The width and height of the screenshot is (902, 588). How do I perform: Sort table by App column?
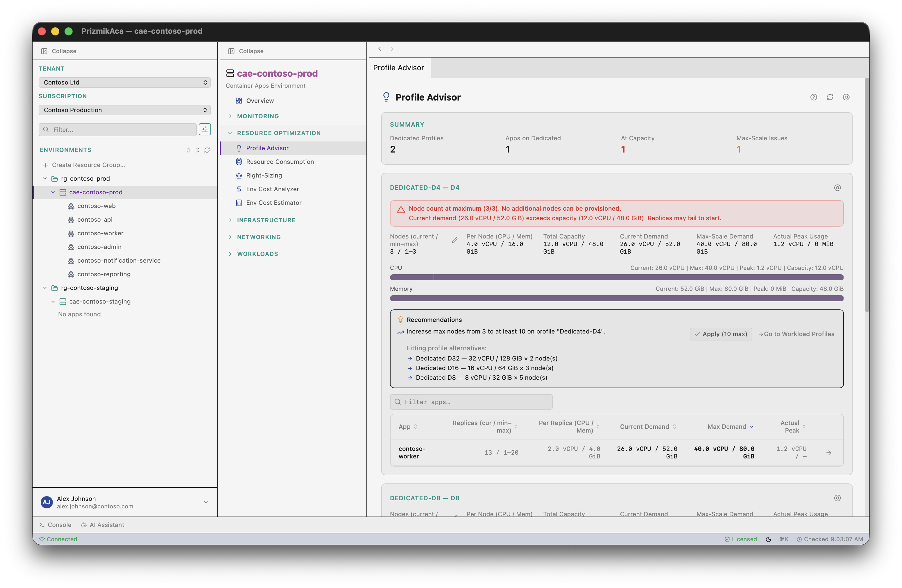pyautogui.click(x=408, y=426)
